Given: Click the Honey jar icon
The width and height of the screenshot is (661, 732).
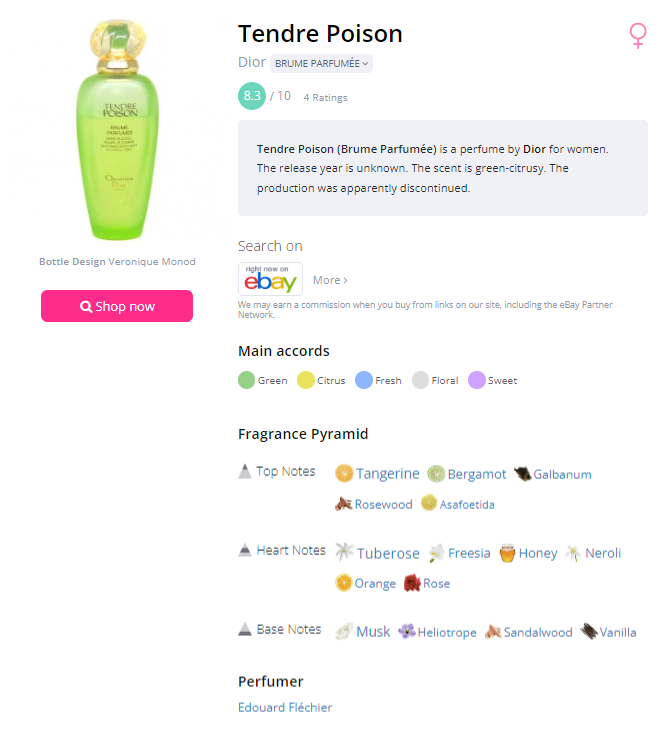Looking at the screenshot, I should click(x=507, y=553).
